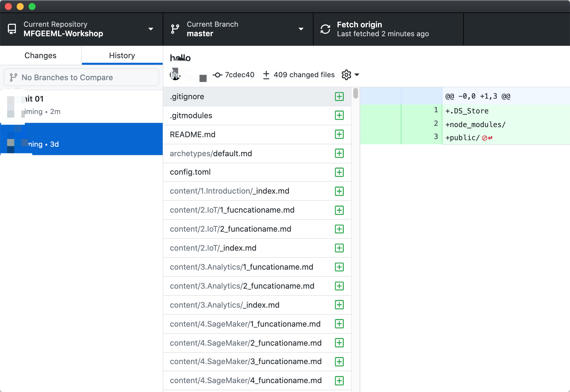Click added icon for content/2.IoT/2_funcationame.md
This screenshot has width=570, height=392.
(x=339, y=229)
